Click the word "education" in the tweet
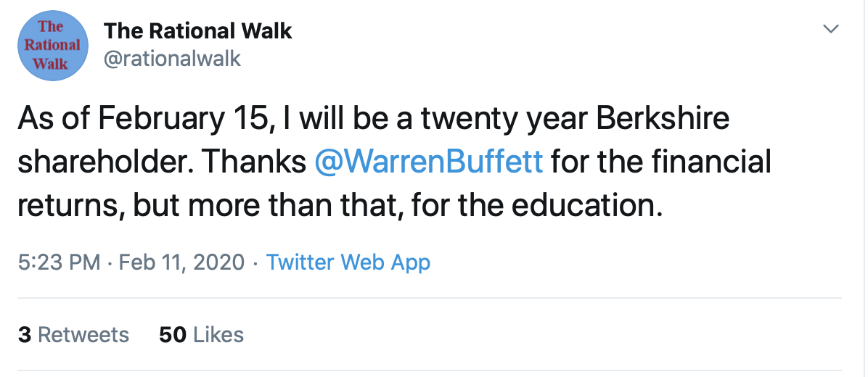 (x=586, y=205)
